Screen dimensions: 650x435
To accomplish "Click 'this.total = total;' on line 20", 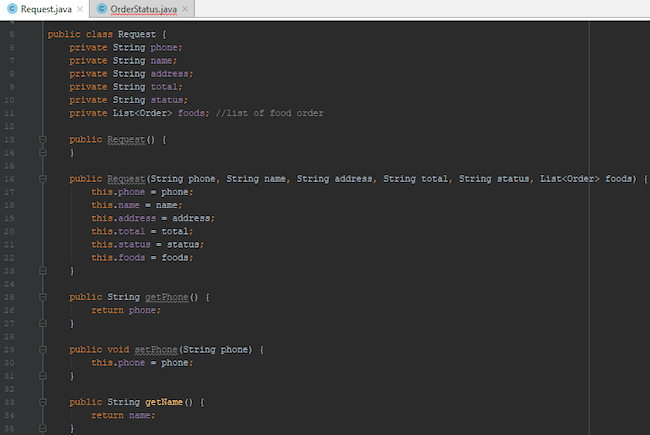I will point(142,231).
